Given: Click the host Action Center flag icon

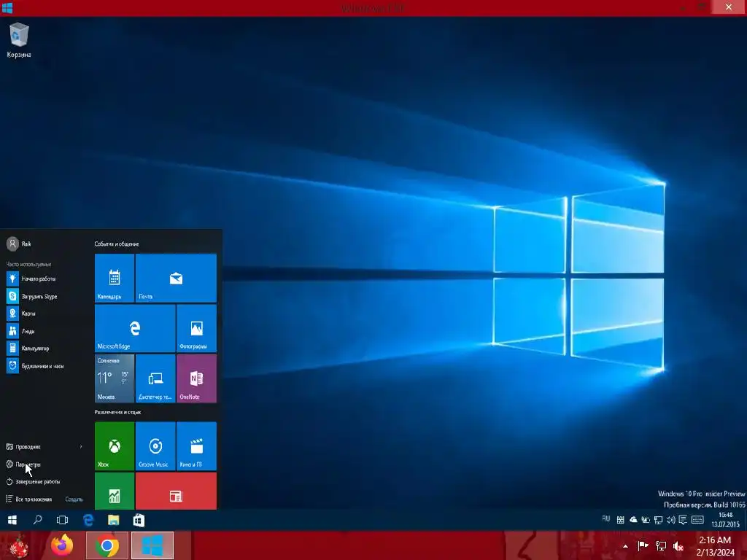Looking at the screenshot, I should point(643,546).
